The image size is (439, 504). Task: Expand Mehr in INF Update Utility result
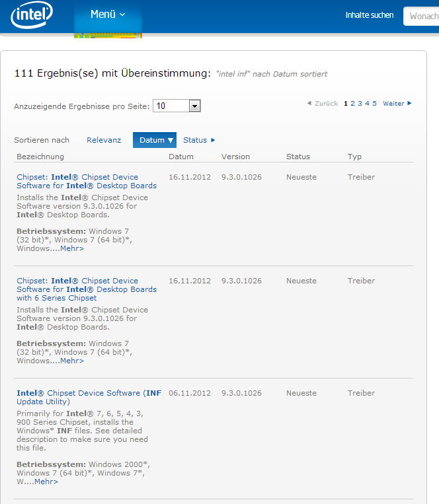point(46,482)
